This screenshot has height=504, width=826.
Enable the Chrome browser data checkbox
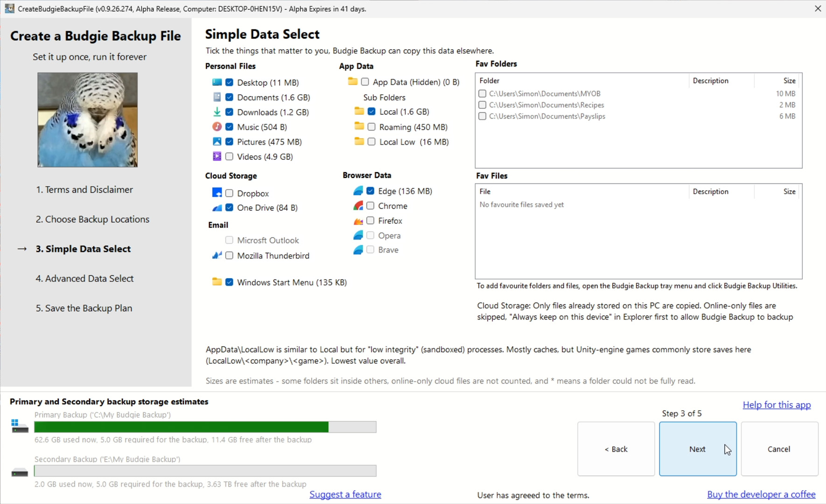pos(371,206)
